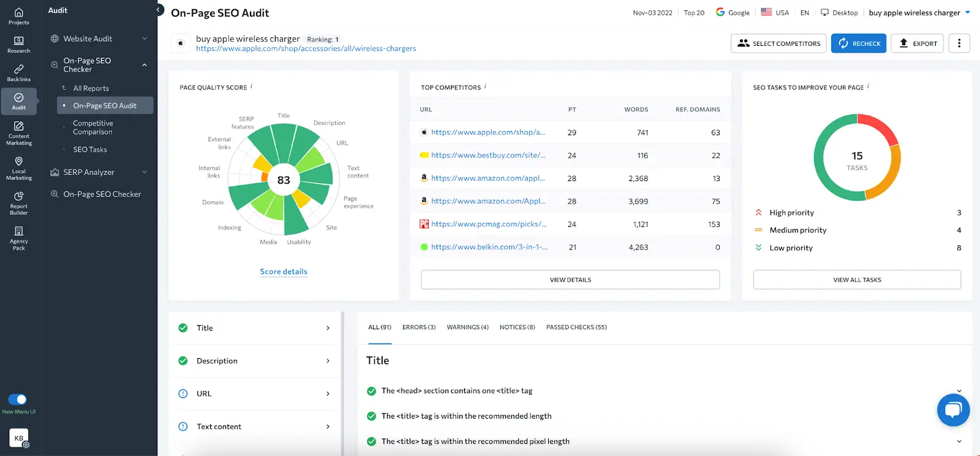Click the URL blue warning icon
Screen dimensions: 980x456
click(x=183, y=394)
